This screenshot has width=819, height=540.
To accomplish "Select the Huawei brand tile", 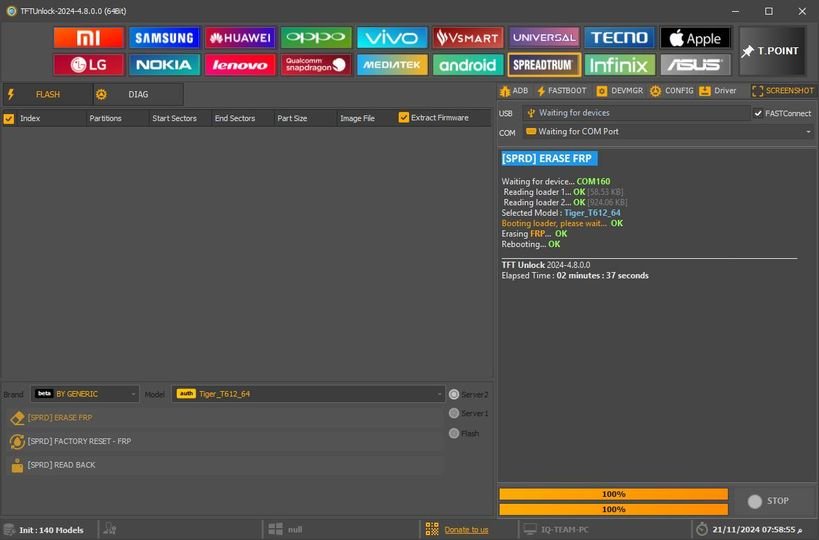I will (240, 38).
